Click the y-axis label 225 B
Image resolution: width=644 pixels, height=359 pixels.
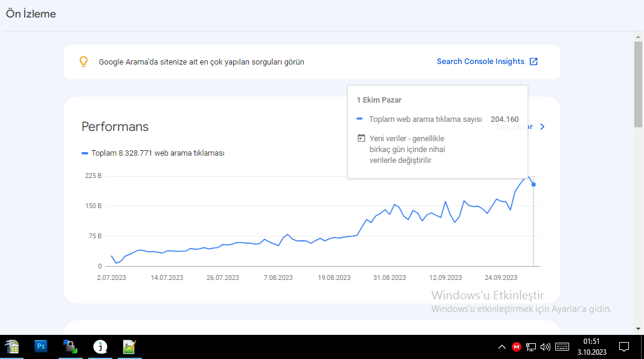(93, 176)
